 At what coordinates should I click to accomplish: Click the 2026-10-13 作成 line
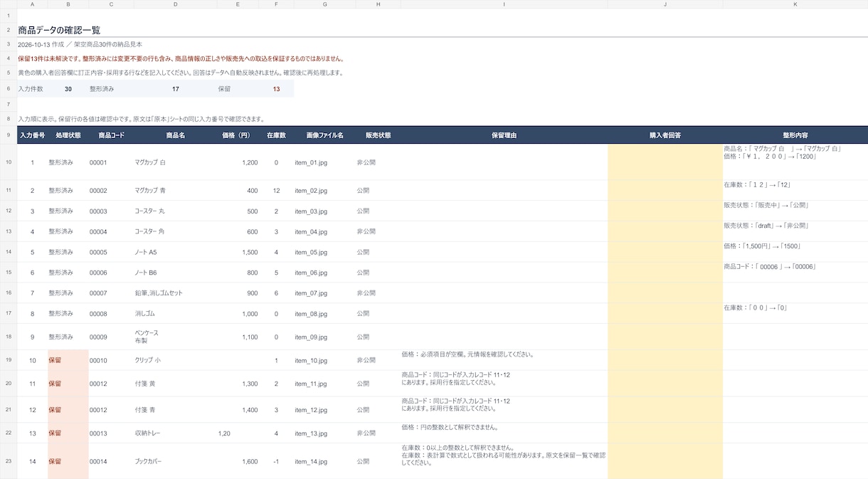tap(80, 44)
